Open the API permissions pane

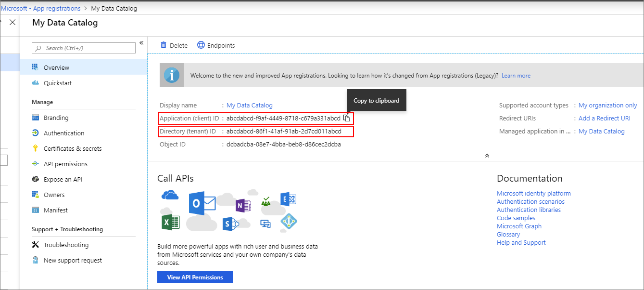tap(64, 163)
